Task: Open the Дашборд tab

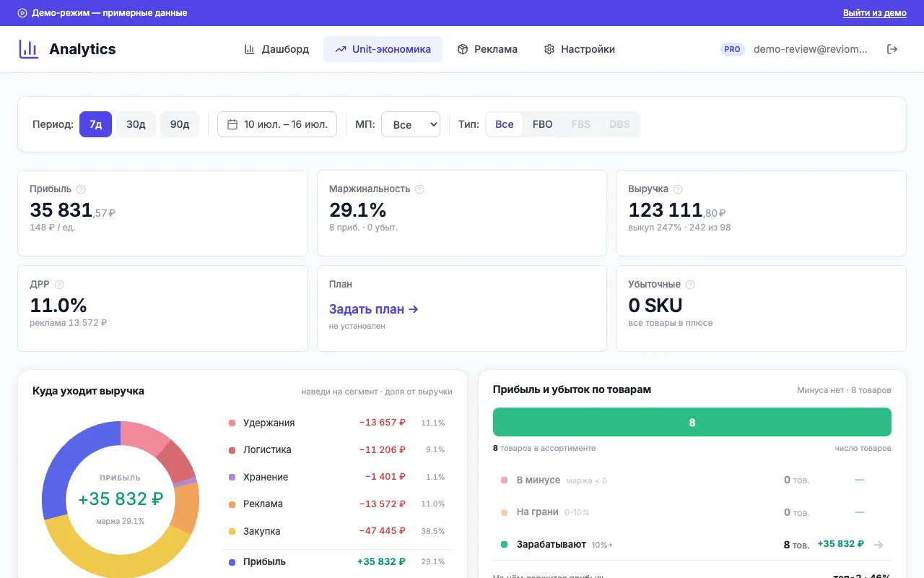Action: click(276, 49)
